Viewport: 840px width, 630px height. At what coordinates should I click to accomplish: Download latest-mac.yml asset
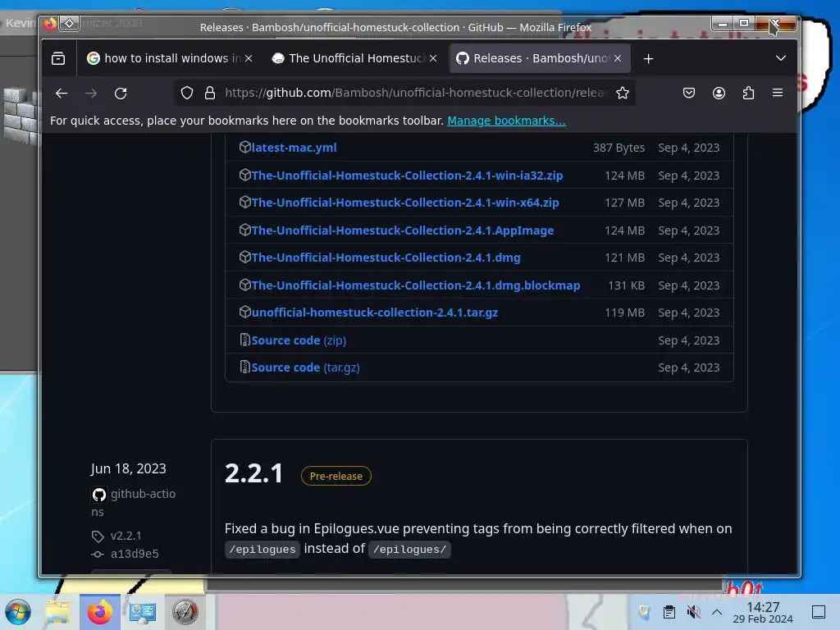click(294, 148)
